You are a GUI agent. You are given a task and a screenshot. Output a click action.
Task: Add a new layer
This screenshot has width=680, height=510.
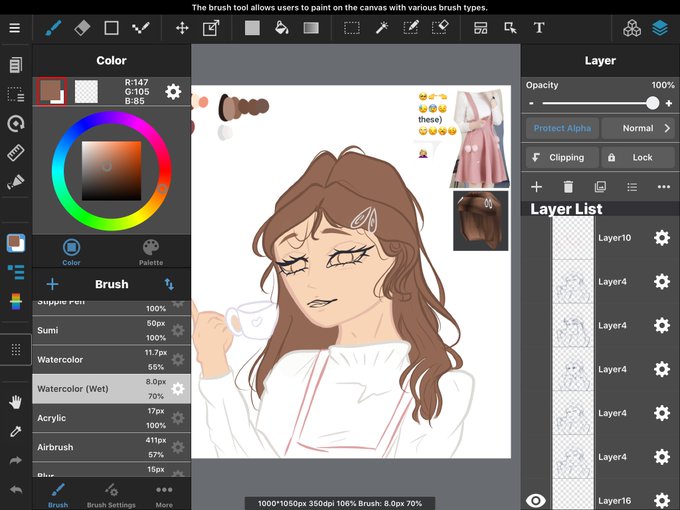coord(536,187)
